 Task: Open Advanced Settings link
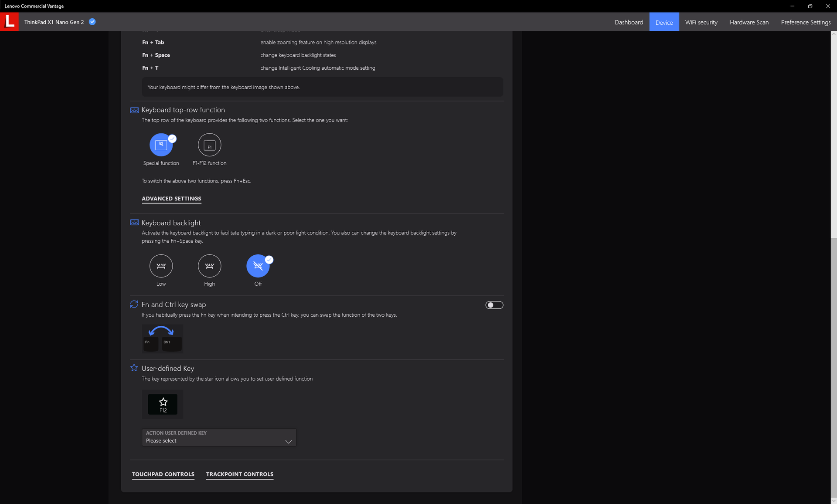coord(171,199)
